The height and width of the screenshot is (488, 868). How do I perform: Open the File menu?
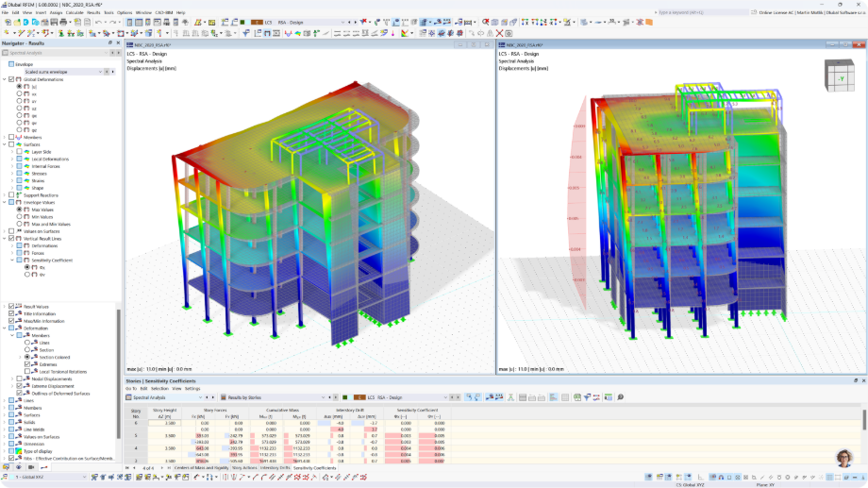[5, 12]
